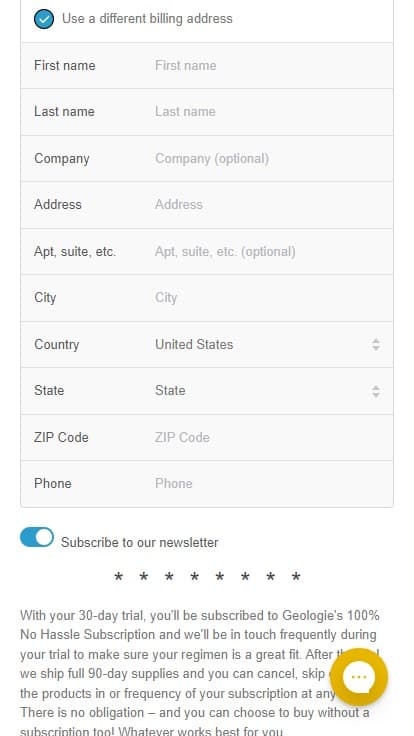Click the ZIP Code field label
The height and width of the screenshot is (736, 414).
(x=61, y=437)
